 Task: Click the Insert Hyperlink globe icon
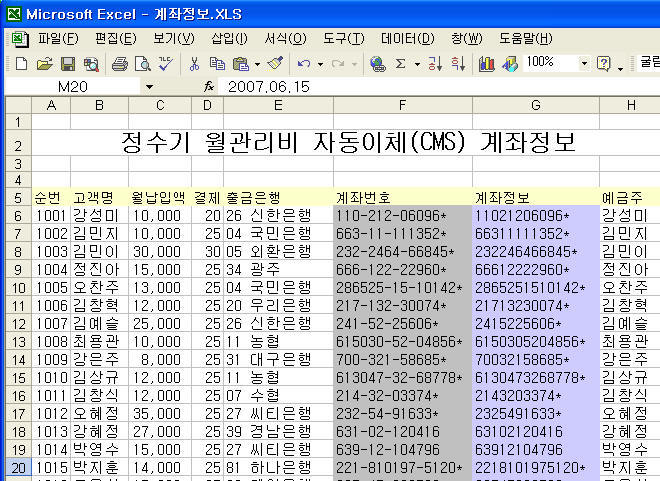coord(378,64)
